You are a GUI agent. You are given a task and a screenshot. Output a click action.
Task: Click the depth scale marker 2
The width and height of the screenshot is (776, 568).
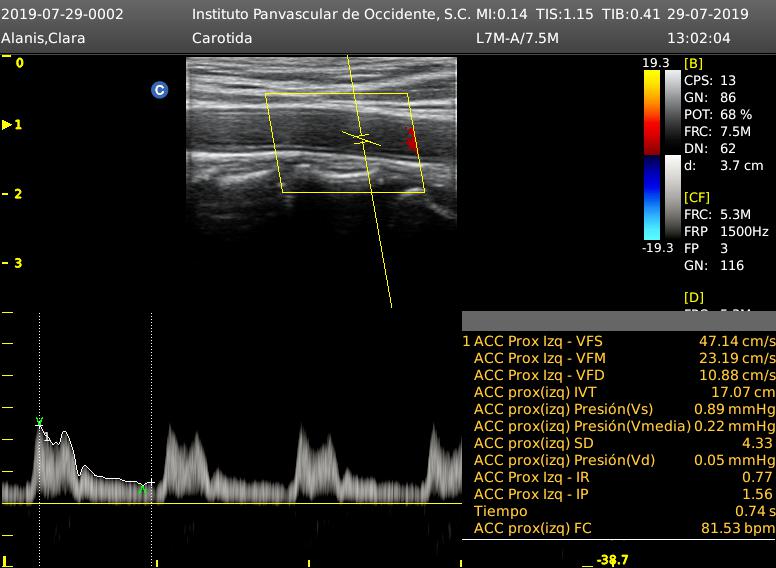pyautogui.click(x=18, y=194)
